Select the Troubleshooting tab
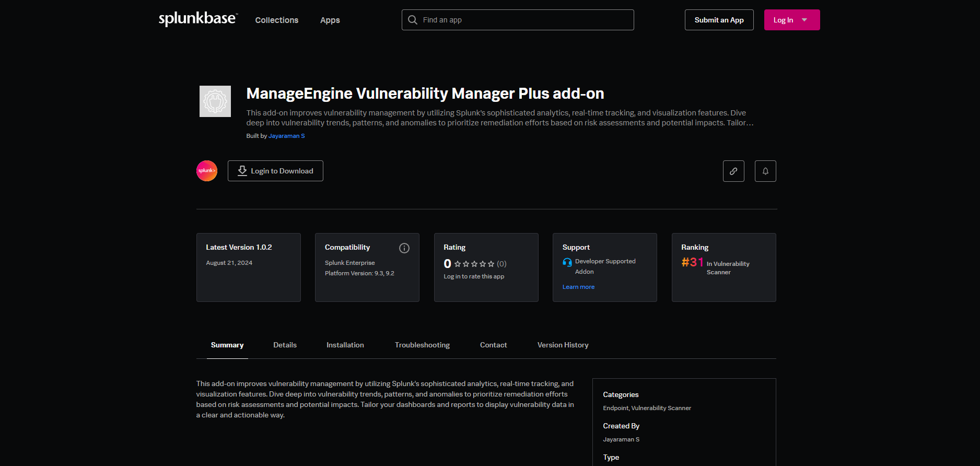 [422, 345]
